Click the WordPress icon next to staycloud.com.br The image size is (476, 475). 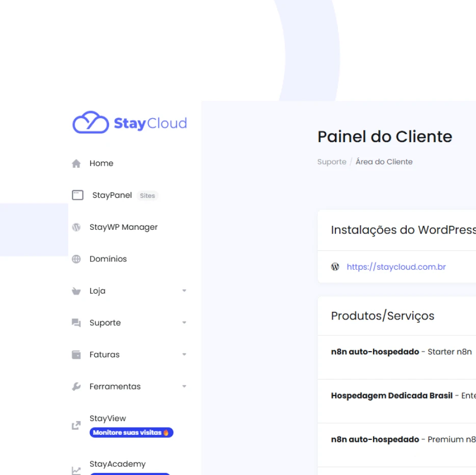pos(335,267)
